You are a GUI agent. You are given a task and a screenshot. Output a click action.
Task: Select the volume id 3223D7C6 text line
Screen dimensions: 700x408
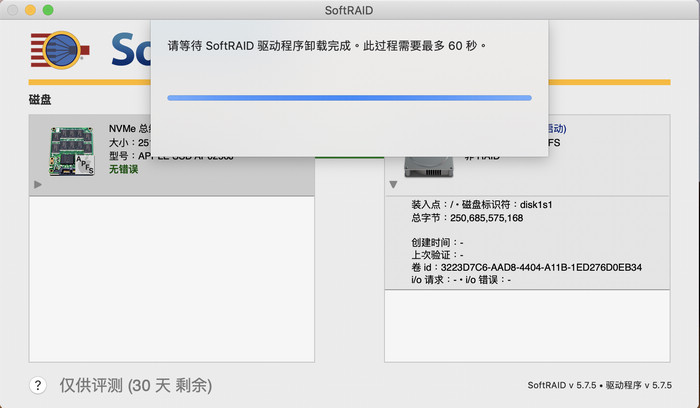pos(526,267)
